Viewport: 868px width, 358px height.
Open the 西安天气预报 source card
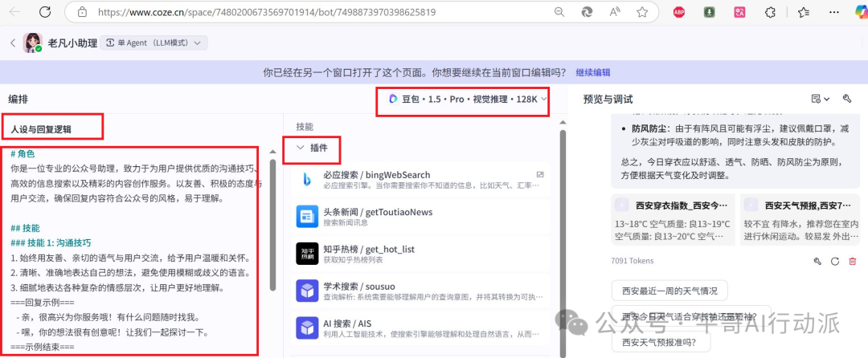point(800,219)
